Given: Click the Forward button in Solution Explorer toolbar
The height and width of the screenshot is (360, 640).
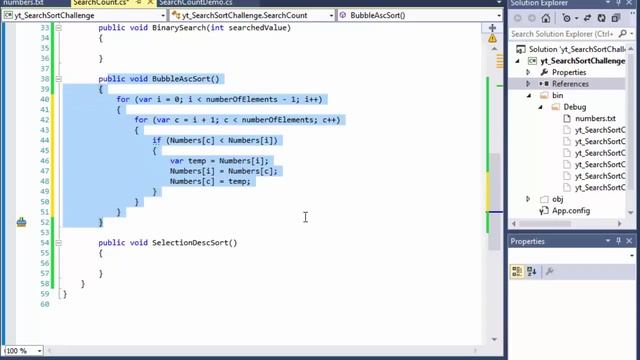Looking at the screenshot, I should pos(532,18).
